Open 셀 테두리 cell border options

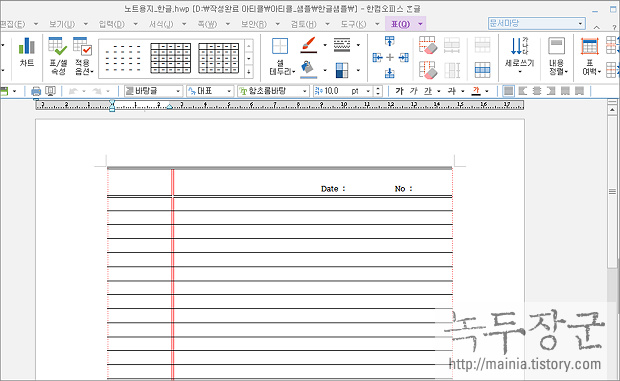(x=281, y=57)
